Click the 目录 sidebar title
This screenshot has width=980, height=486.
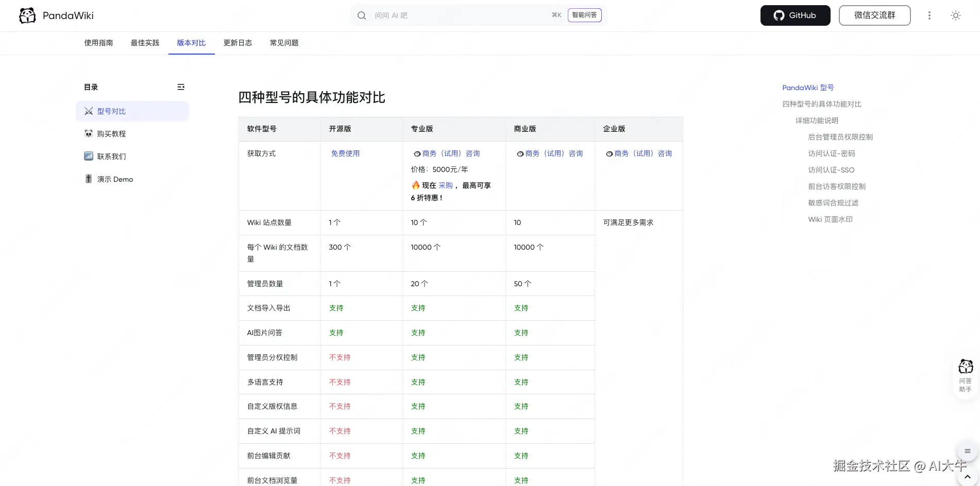91,87
